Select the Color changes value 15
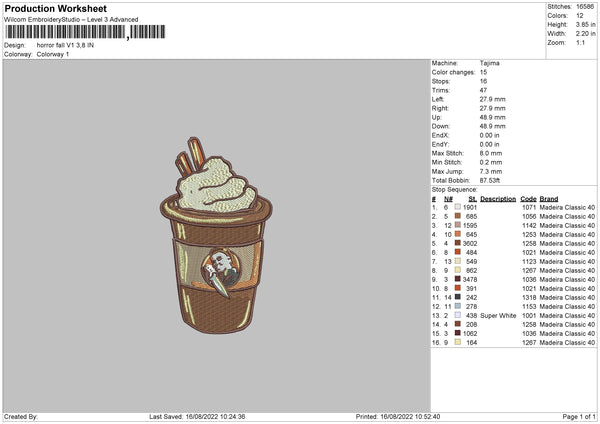The height and width of the screenshot is (424, 600). click(x=483, y=72)
